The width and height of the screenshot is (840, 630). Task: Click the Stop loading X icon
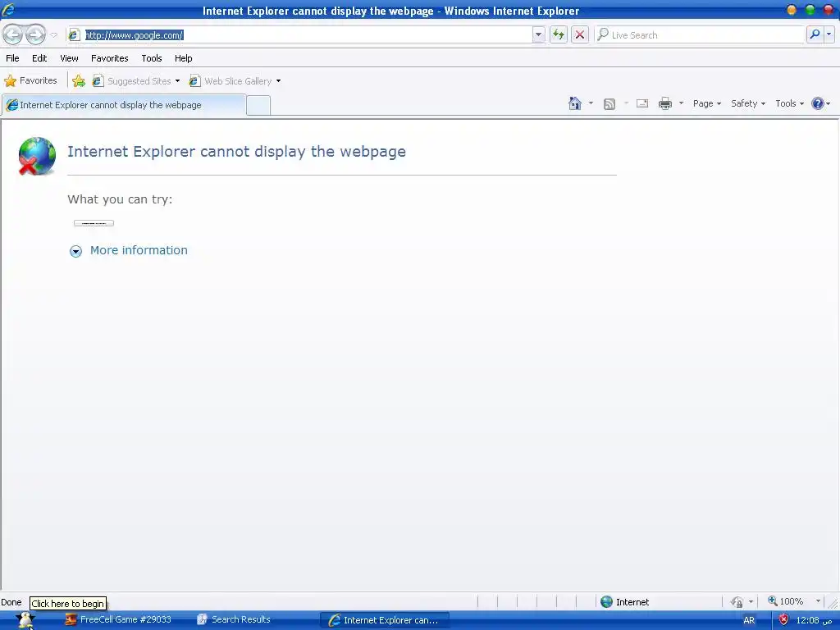[x=580, y=34]
